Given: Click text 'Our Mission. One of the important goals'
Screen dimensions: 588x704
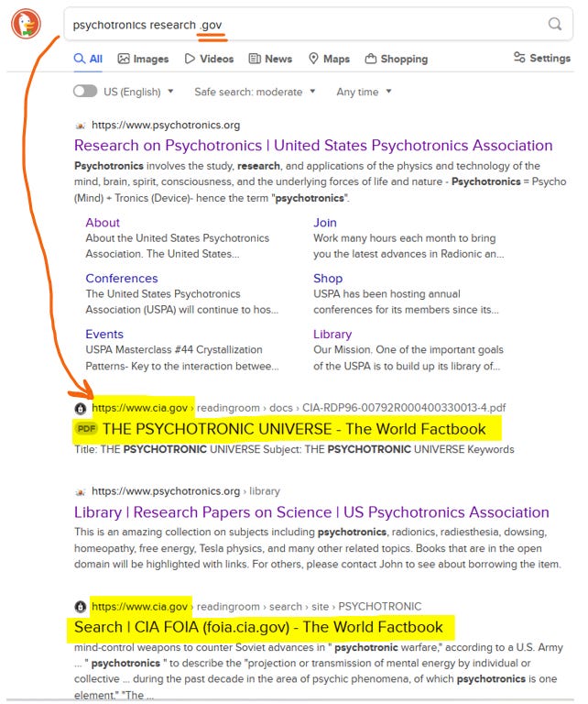Looking at the screenshot, I should [x=408, y=350].
